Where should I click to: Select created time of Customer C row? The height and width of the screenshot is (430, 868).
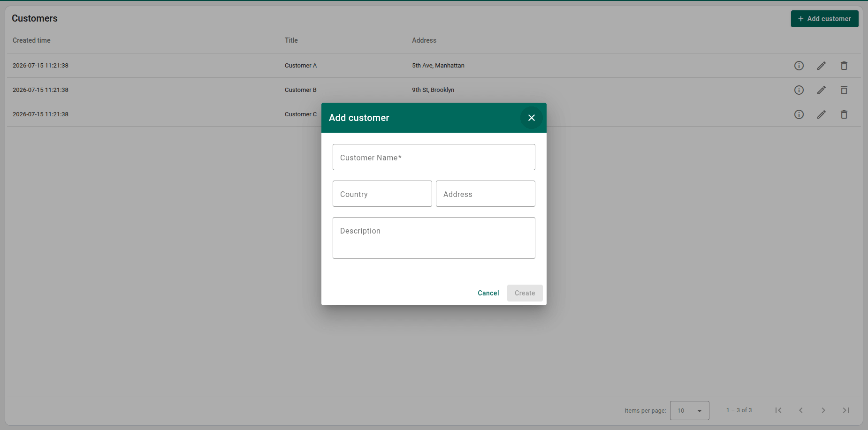coord(40,114)
